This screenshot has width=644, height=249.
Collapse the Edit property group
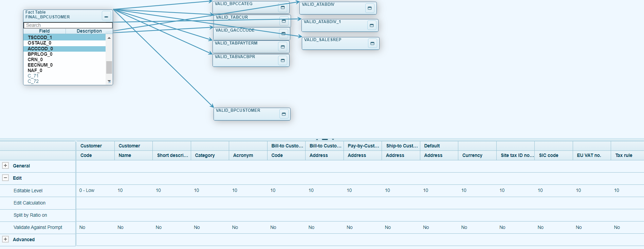5,178
